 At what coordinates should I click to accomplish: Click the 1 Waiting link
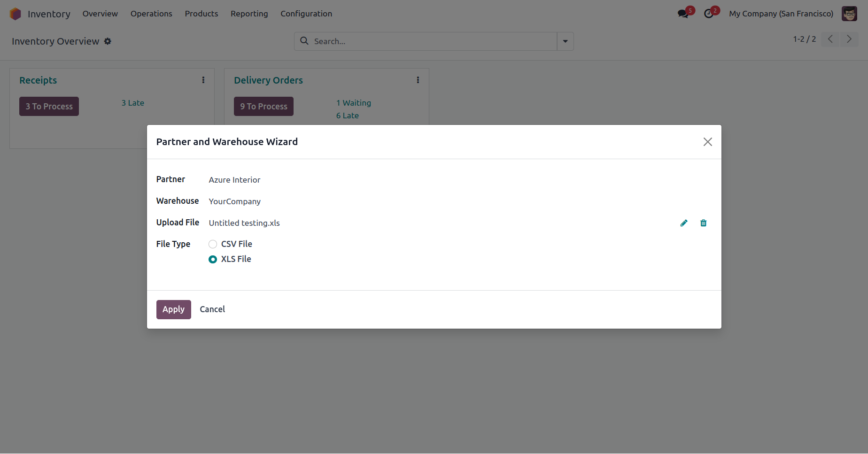click(x=354, y=103)
